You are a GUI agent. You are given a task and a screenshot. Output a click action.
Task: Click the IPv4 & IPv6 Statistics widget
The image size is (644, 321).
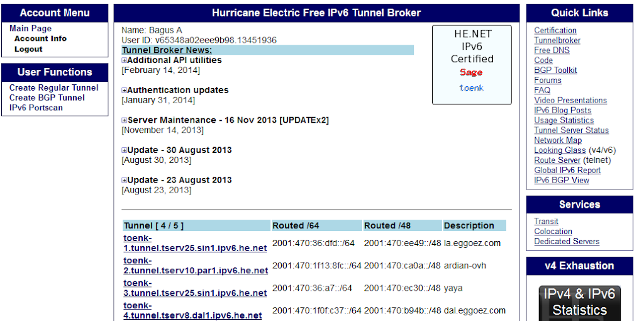coord(579,303)
